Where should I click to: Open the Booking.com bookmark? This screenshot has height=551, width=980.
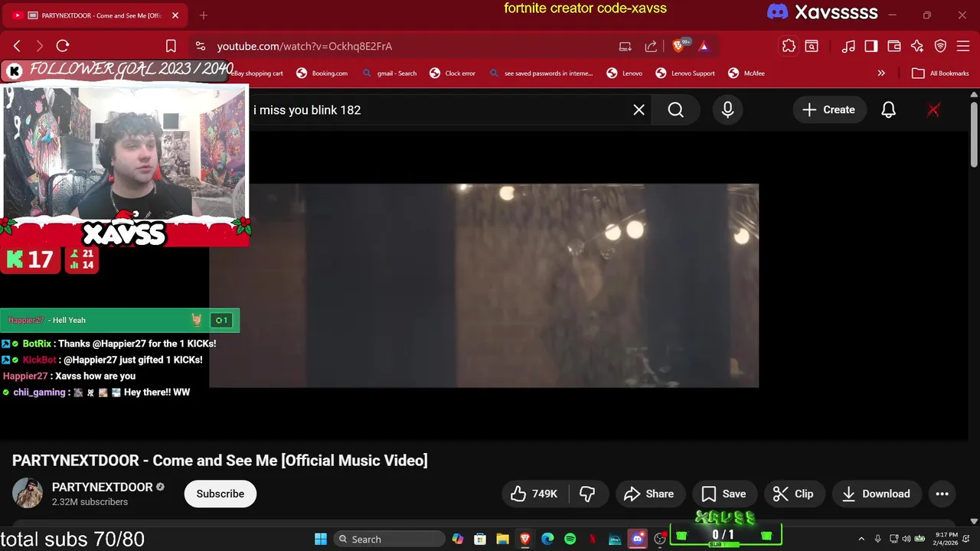point(322,73)
